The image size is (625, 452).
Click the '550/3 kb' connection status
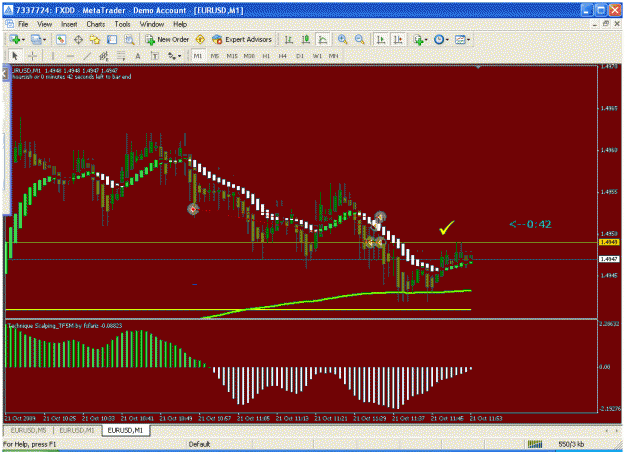(x=571, y=444)
